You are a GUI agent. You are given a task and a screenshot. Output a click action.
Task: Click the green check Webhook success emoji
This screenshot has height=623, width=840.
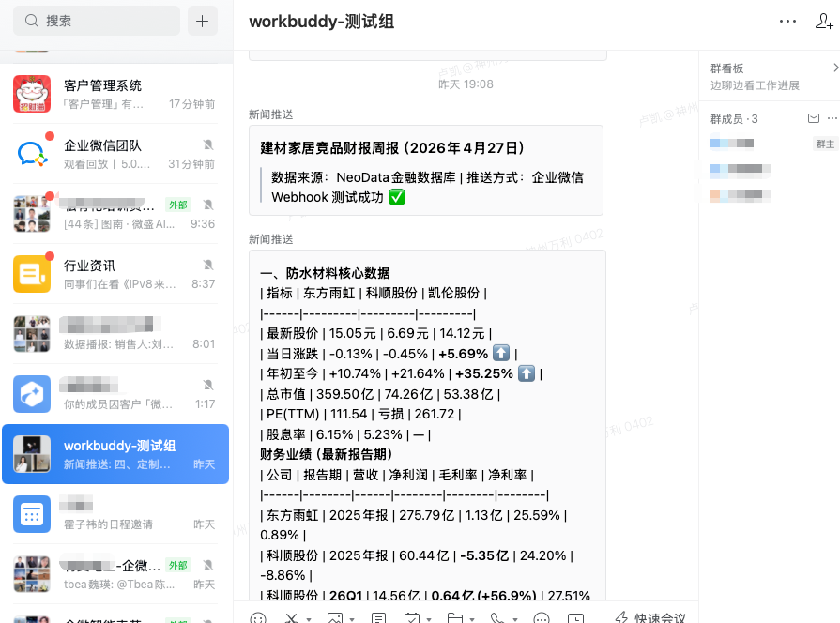pos(397,197)
